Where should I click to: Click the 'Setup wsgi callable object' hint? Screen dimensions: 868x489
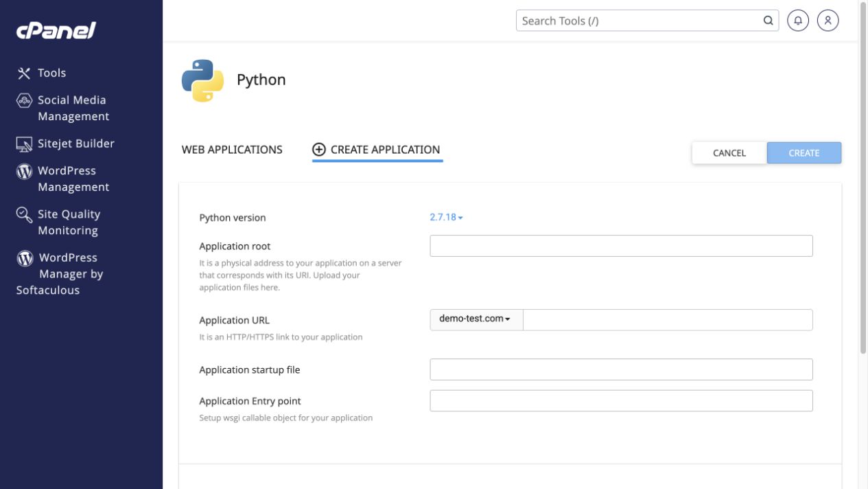(x=286, y=418)
